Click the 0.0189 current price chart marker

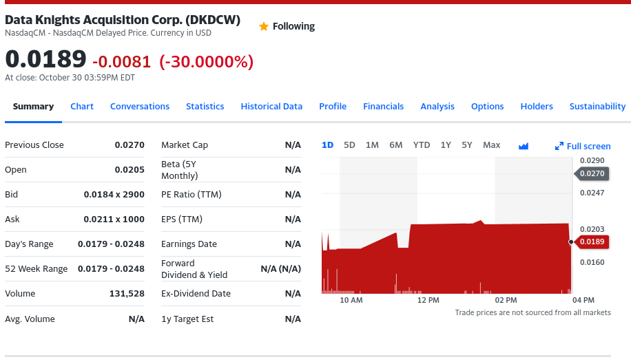click(592, 242)
